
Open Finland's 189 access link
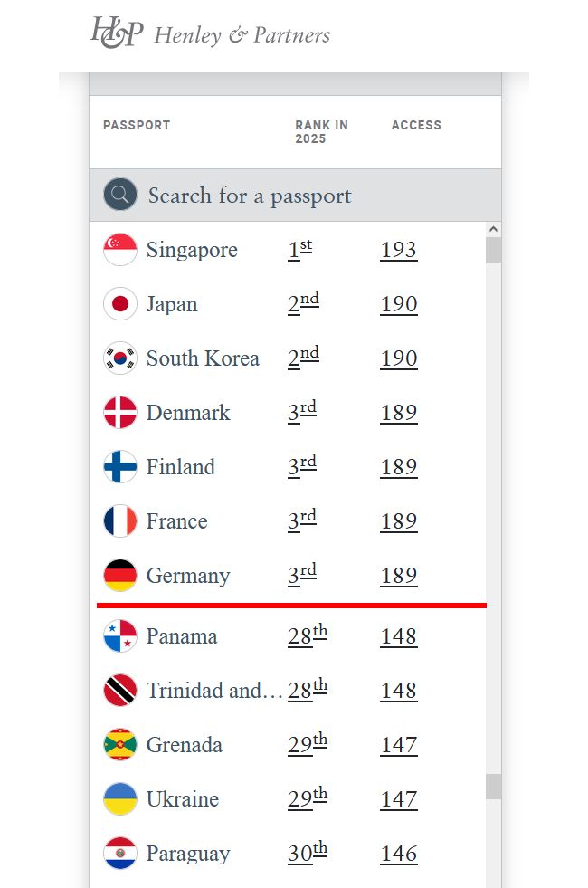pyautogui.click(x=398, y=467)
